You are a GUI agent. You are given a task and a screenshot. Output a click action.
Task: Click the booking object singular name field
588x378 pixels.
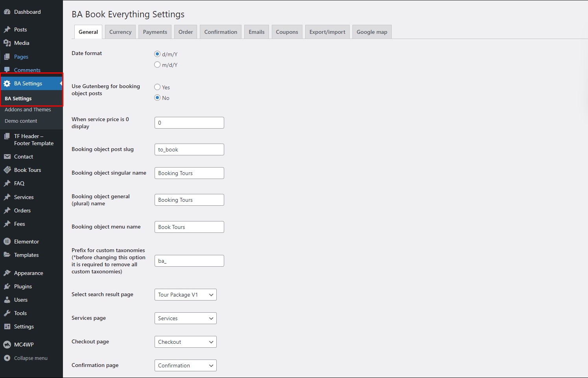[189, 173]
